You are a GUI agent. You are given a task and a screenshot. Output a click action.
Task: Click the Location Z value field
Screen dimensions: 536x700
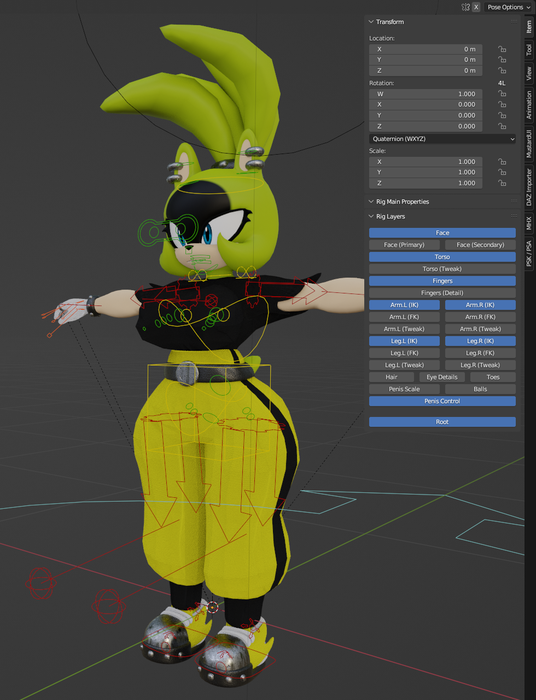(x=425, y=71)
